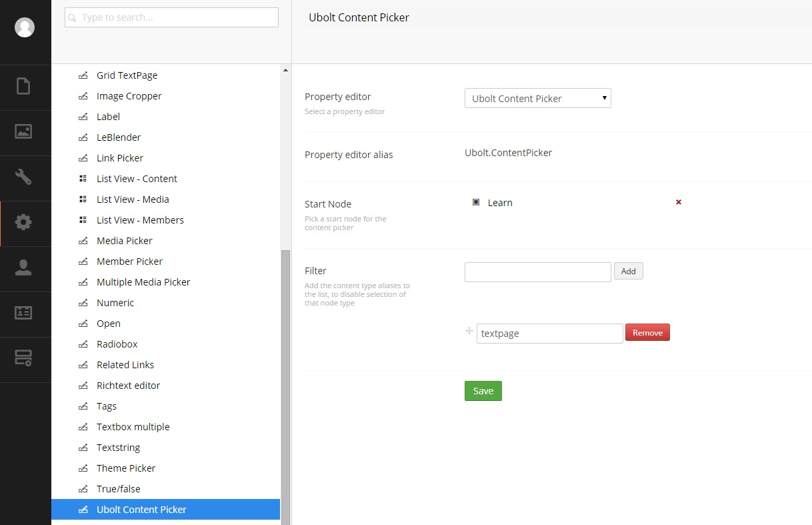812x525 pixels.
Task: Click the icon next to Theme Picker
Action: (x=83, y=468)
